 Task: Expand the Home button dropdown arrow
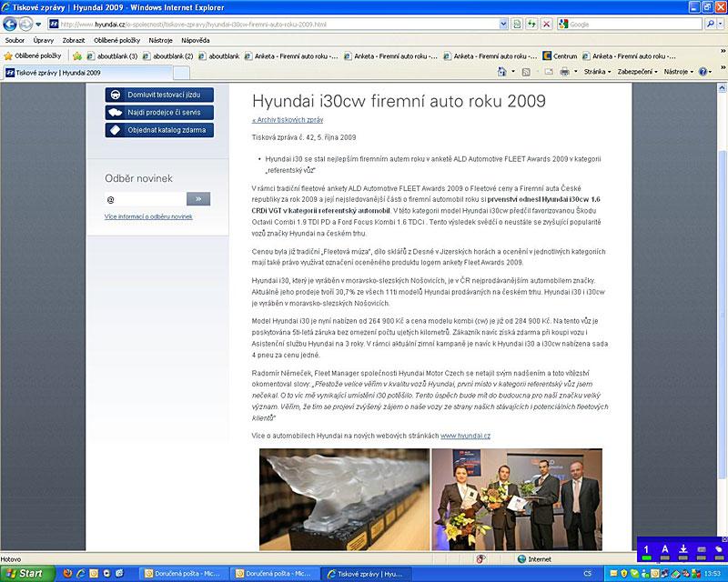point(513,72)
